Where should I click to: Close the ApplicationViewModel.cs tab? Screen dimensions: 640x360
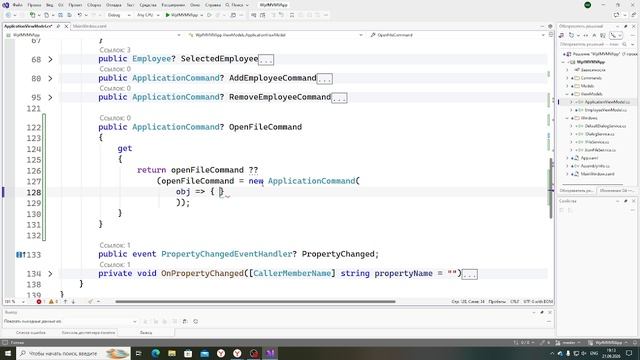[67, 26]
